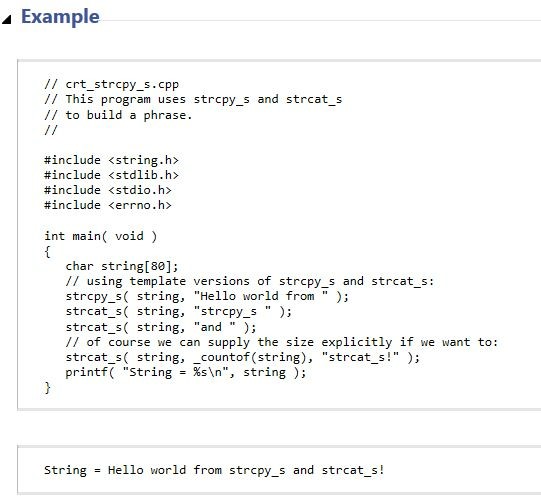The width and height of the screenshot is (541, 501).
Task: Click the #include <stdlib.h> line
Action: pos(111,175)
